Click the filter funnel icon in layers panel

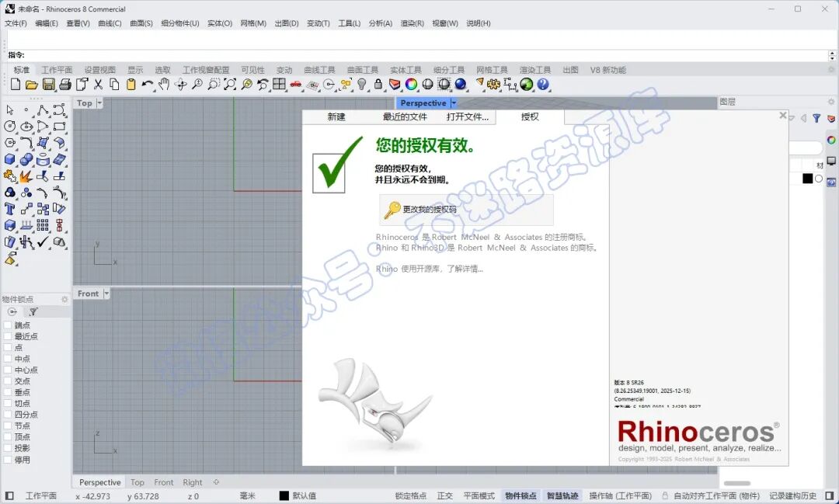coord(816,118)
